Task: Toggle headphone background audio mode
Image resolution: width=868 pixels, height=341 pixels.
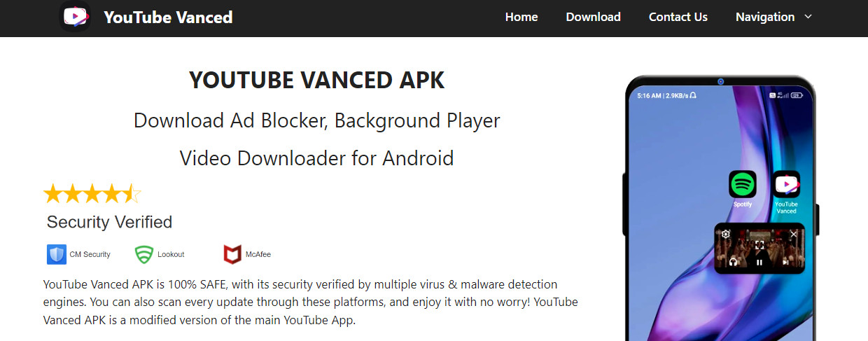Action: point(733,263)
